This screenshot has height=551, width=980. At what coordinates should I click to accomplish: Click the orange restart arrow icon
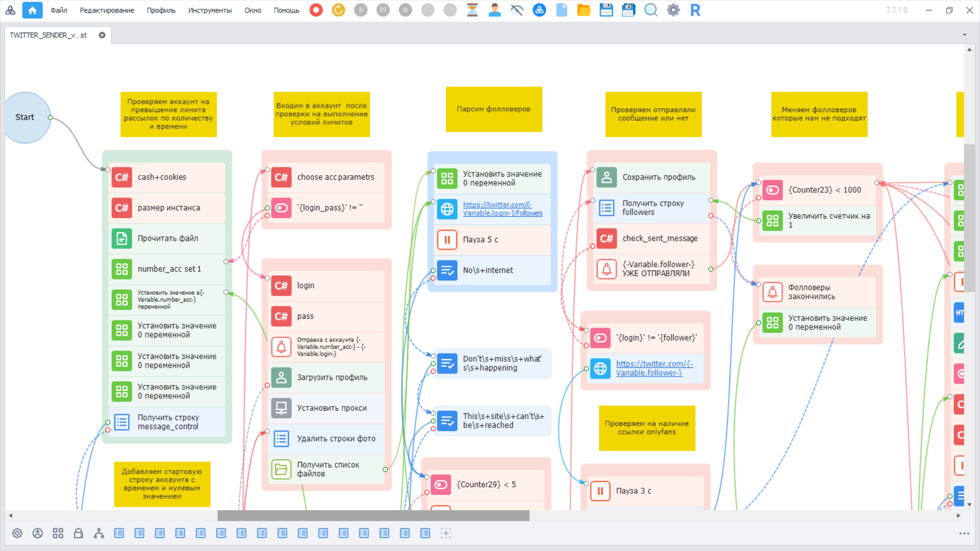(338, 10)
